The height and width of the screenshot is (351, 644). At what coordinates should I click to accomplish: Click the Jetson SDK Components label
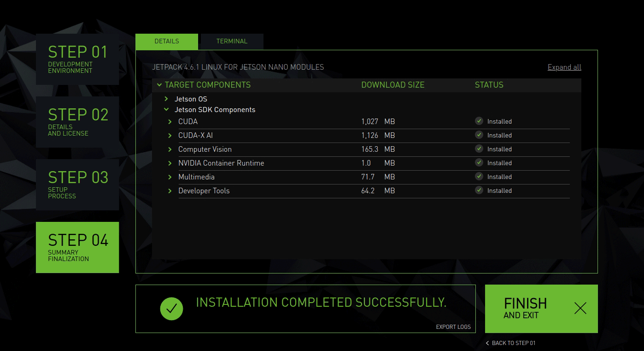tap(215, 110)
